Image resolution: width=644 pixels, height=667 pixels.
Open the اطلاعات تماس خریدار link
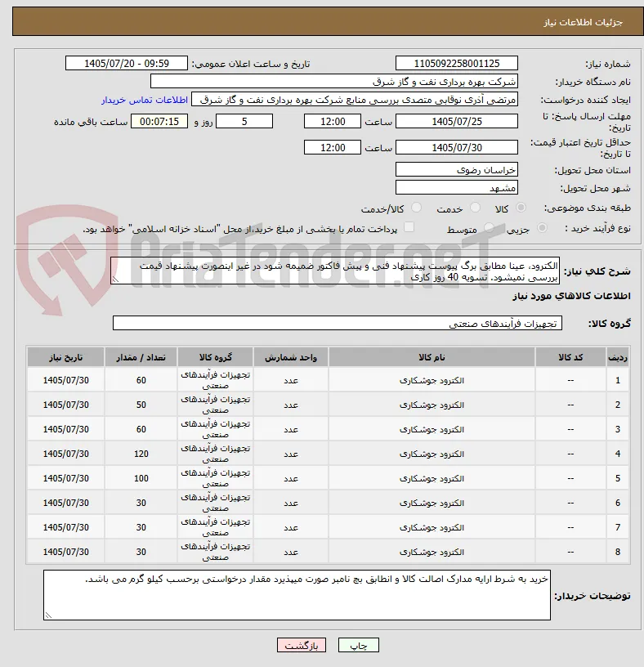[x=145, y=100]
